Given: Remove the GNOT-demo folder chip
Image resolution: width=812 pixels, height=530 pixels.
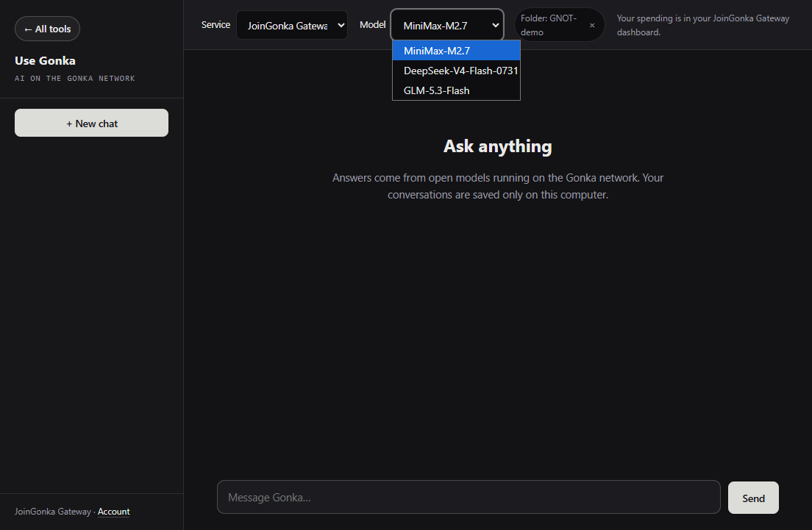Looking at the screenshot, I should click(592, 26).
